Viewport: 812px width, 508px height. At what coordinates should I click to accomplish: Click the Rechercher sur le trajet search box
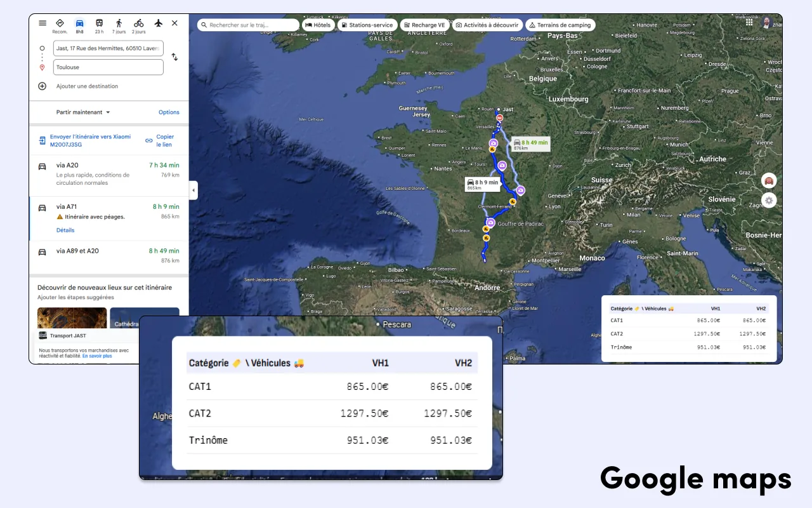[248, 25]
